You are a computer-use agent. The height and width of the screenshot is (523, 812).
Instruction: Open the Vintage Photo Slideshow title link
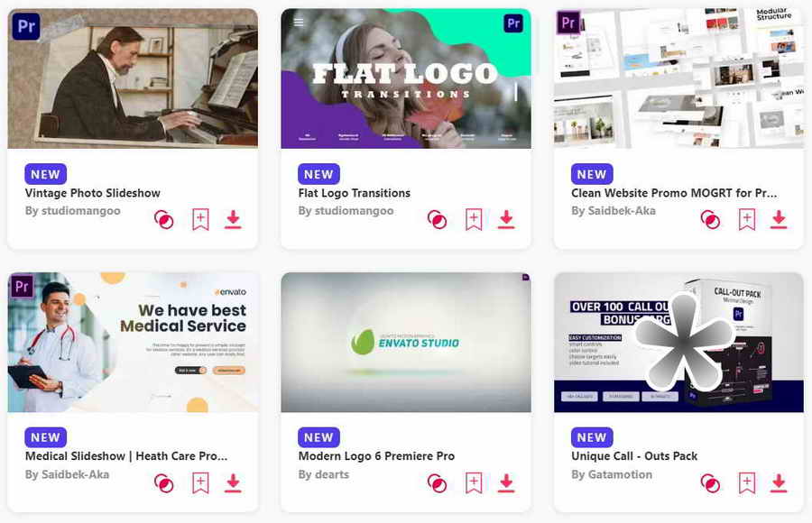pos(93,193)
